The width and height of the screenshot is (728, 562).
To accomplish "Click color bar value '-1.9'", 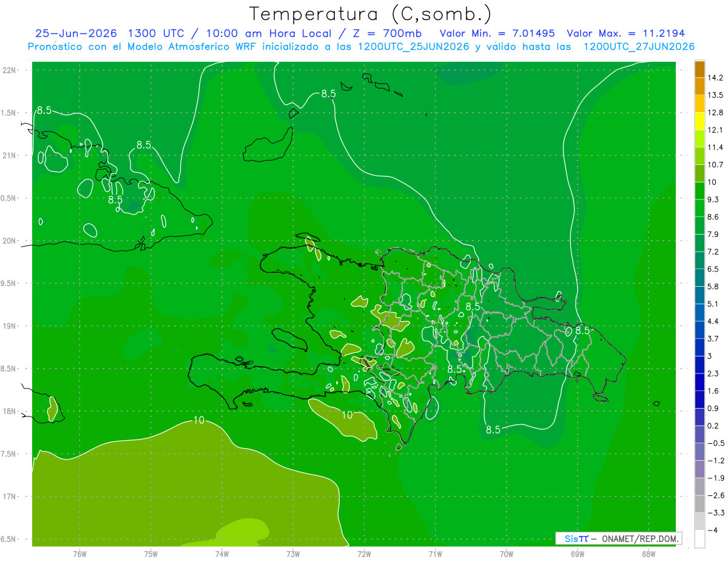I will tap(716, 478).
